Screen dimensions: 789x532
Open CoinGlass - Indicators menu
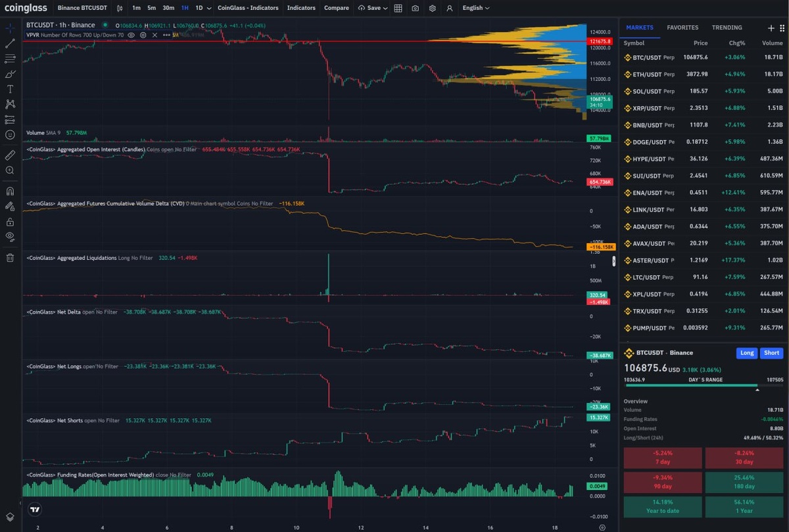[248, 8]
